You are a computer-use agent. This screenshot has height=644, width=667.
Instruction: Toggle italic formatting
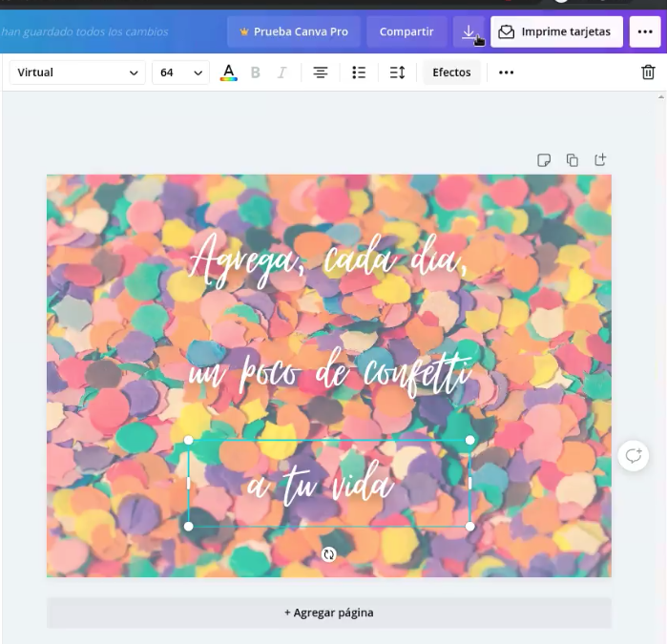(x=281, y=73)
